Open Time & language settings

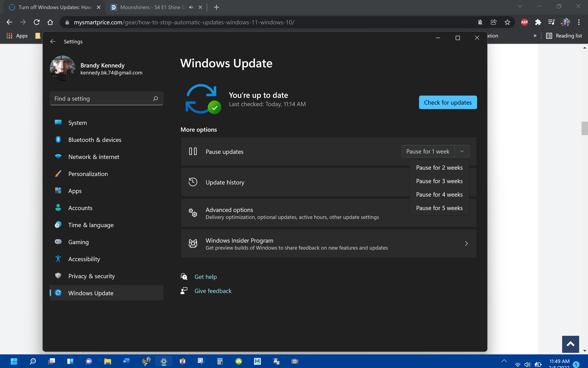point(107,225)
